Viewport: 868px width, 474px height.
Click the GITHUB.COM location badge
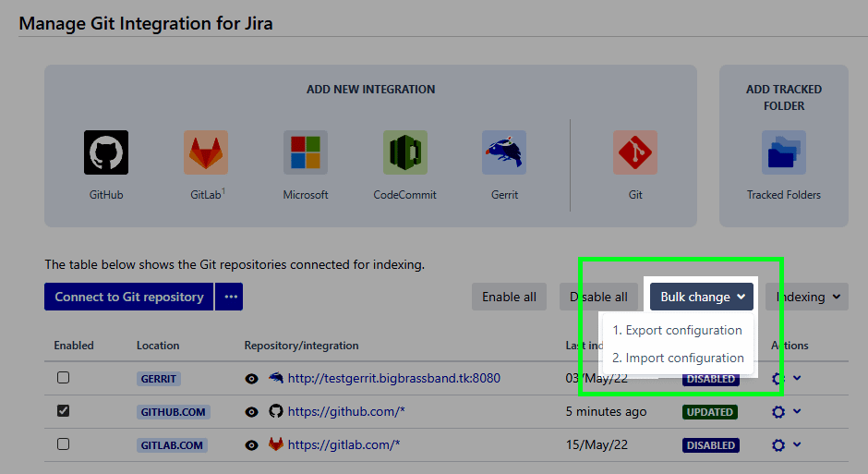[x=174, y=412]
